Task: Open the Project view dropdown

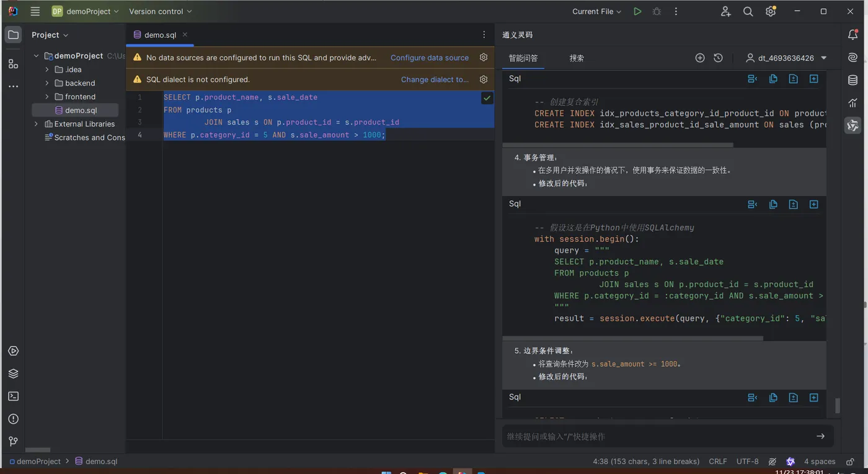Action: 50,35
